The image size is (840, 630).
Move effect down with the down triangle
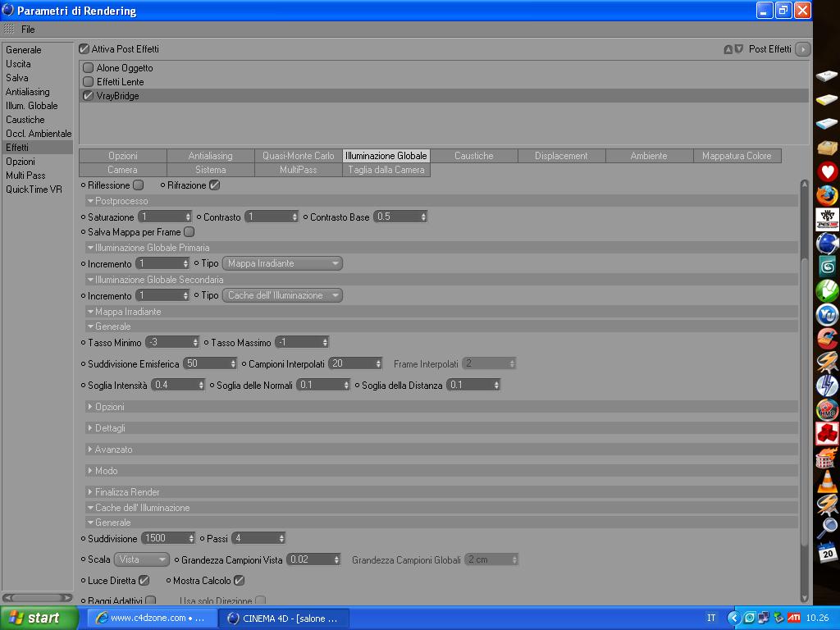(739, 49)
